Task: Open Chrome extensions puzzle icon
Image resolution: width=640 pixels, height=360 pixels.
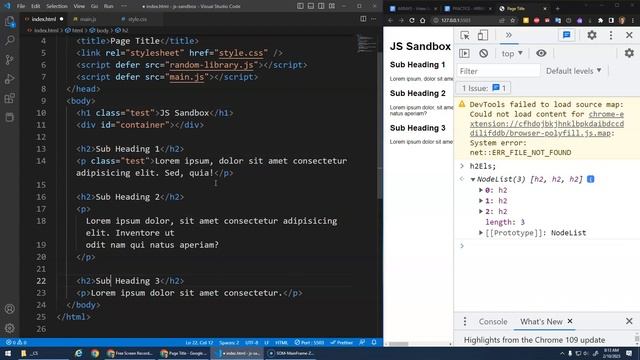Action: (600, 20)
